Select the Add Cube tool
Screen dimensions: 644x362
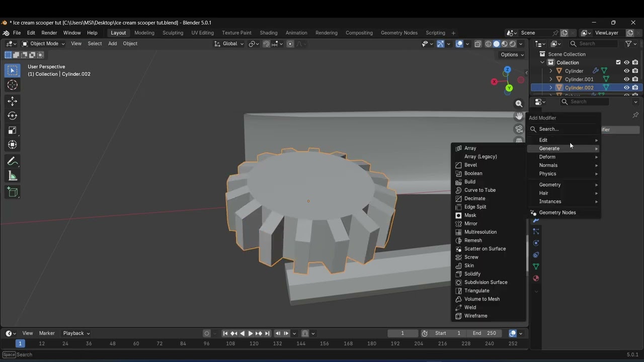[13, 192]
